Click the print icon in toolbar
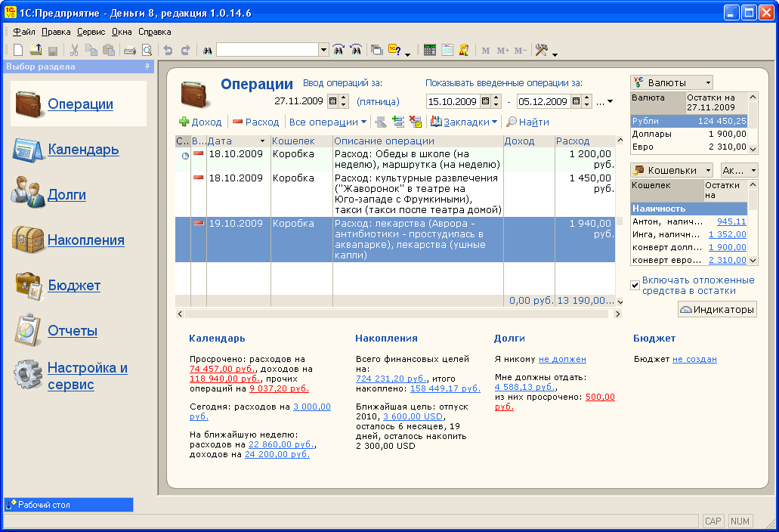779x532 pixels. [x=130, y=50]
